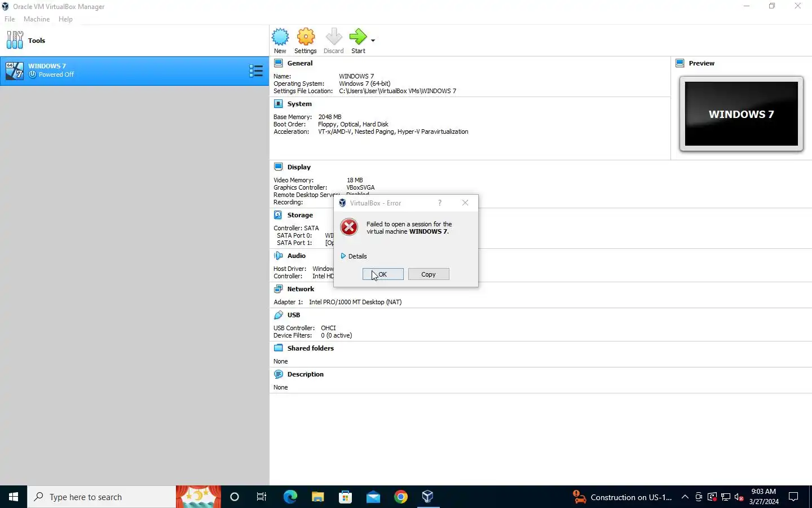Open the Network section header link
The width and height of the screenshot is (812, 508).
(301, 289)
